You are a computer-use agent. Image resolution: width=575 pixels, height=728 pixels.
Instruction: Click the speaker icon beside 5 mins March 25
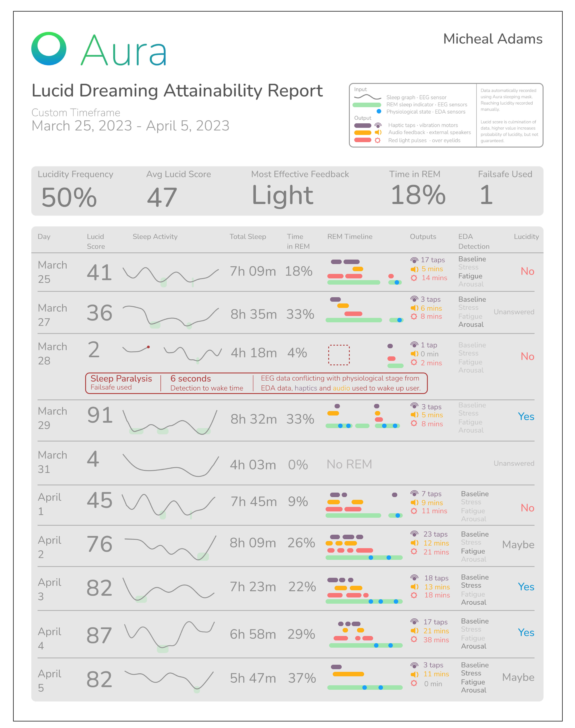pos(414,269)
